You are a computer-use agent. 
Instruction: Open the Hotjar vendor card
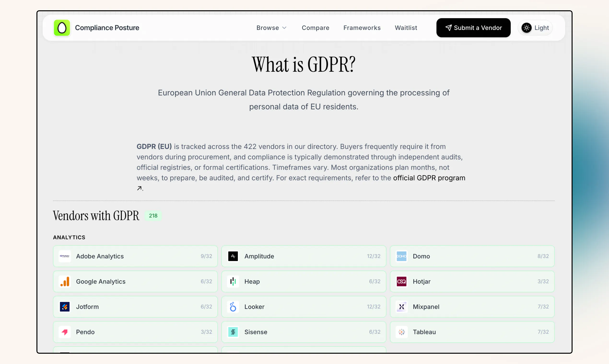click(x=472, y=281)
